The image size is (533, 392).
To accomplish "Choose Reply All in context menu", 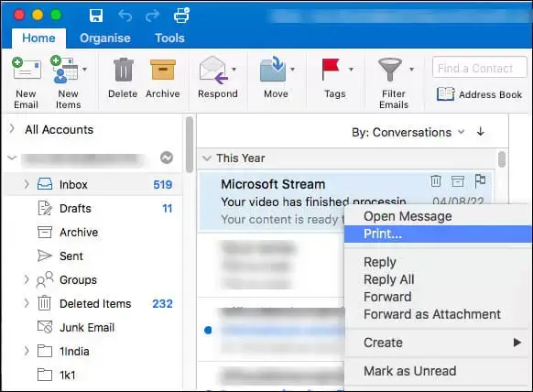I will pos(438,279).
